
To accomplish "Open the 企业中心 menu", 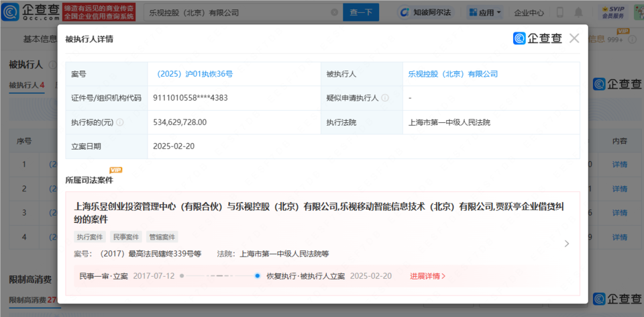I will coord(529,12).
